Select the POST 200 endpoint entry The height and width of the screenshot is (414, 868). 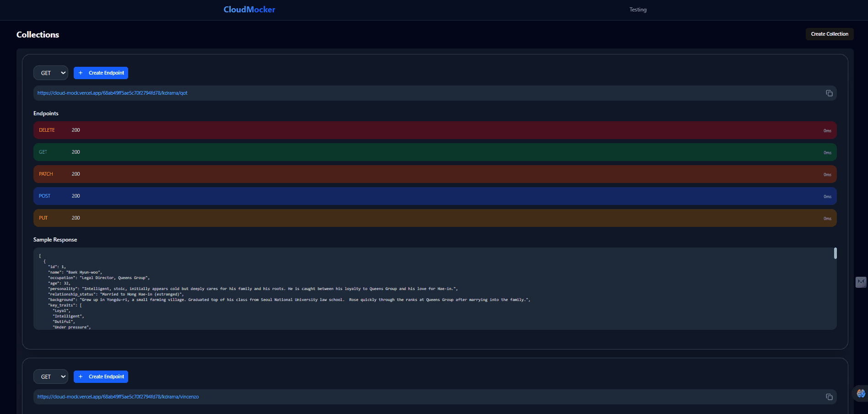(434, 196)
